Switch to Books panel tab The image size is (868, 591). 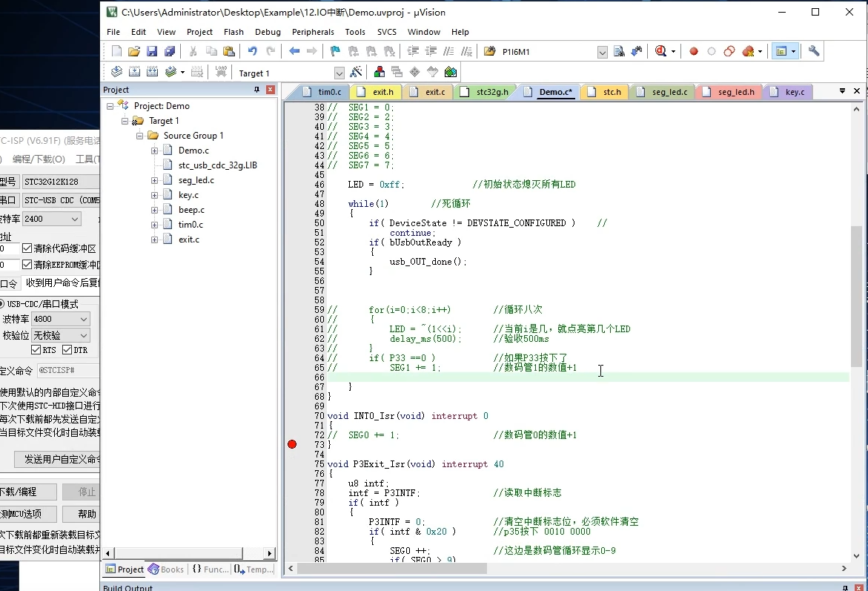[x=166, y=569]
